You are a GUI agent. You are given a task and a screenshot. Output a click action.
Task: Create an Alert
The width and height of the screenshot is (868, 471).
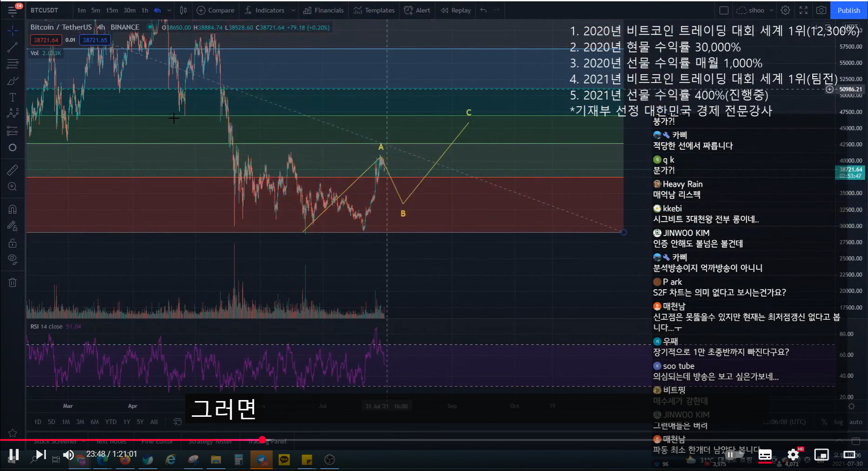coord(417,10)
